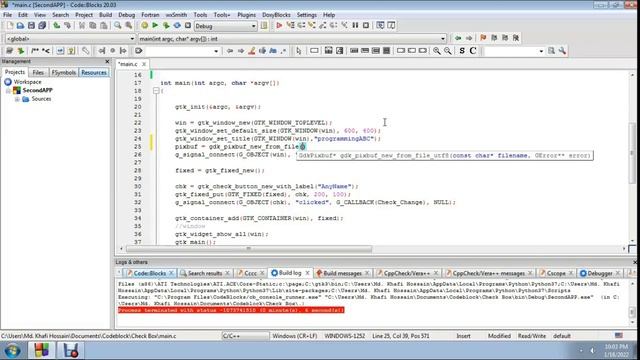Screen dimensions: 640x360
Task: Switch to the Resources tab
Action: click(x=93, y=72)
